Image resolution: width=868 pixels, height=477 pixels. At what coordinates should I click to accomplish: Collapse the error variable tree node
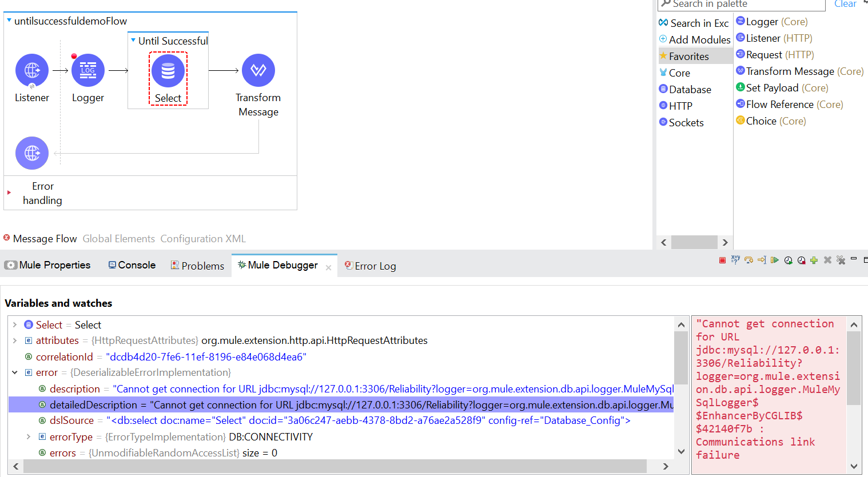[15, 372]
